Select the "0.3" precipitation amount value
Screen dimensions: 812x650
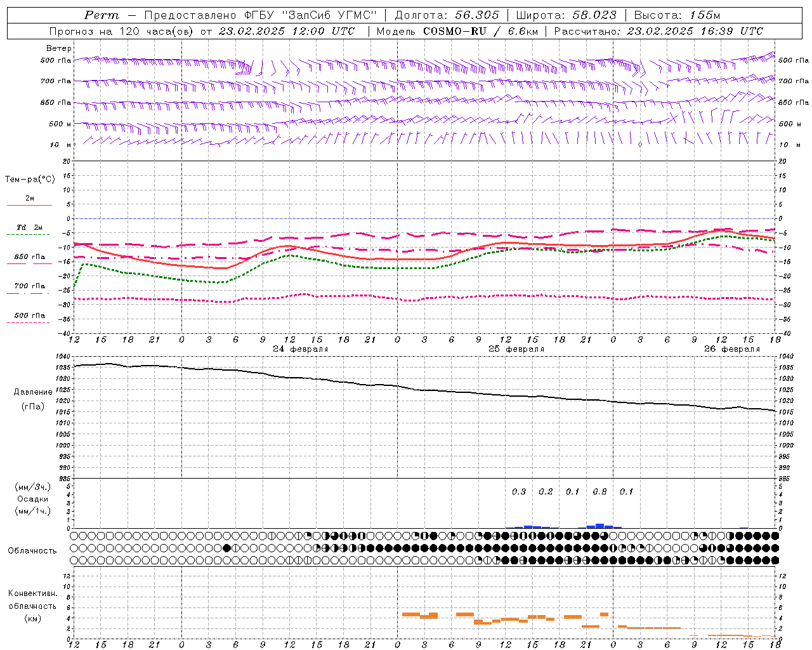(519, 491)
